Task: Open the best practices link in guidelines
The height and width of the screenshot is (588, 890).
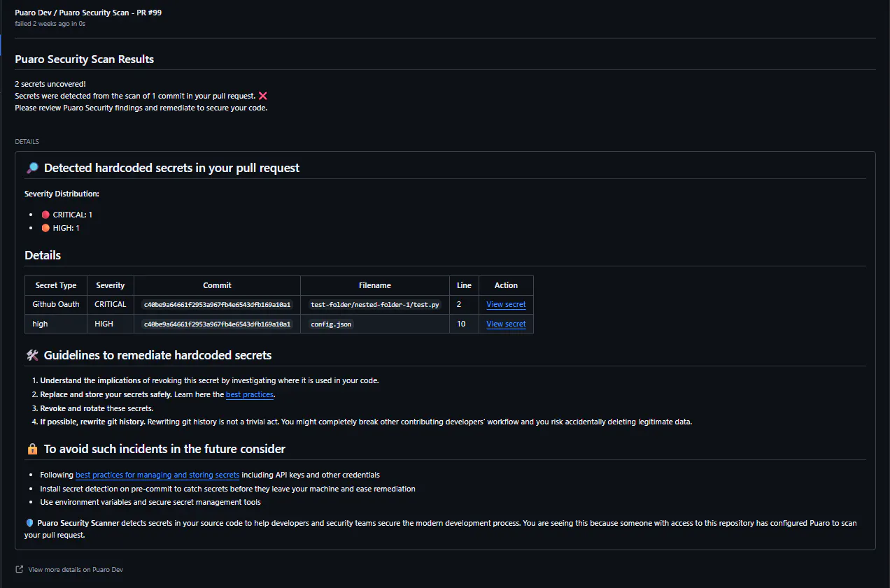Action: [249, 394]
